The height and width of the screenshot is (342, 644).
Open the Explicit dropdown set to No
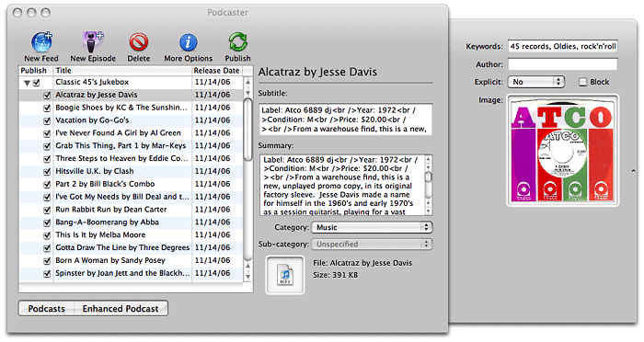coord(536,82)
